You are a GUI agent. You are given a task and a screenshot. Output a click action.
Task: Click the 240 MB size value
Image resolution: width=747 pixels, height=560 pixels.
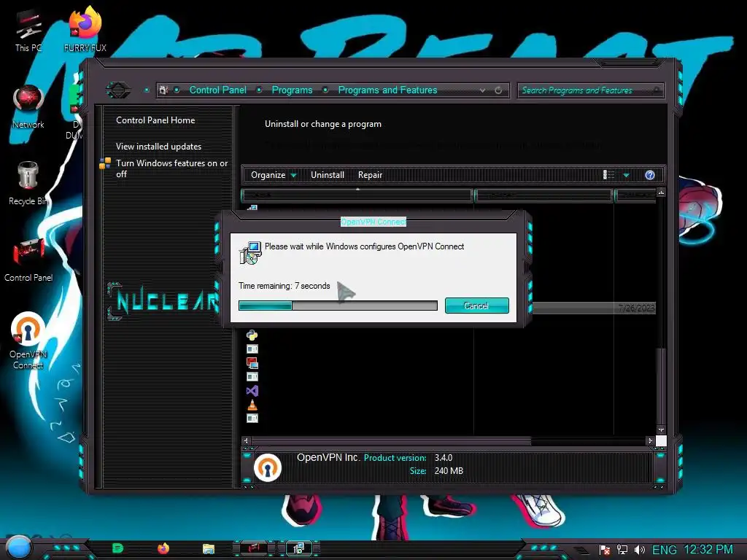449,471
